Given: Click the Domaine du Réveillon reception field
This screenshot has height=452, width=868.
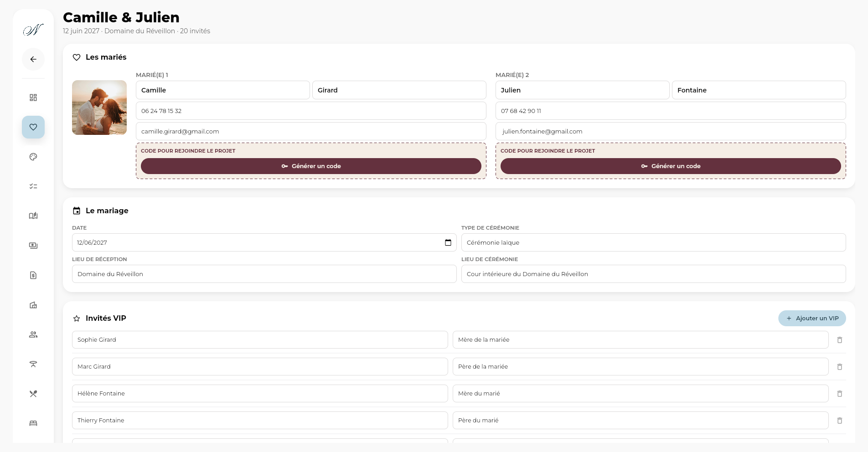Looking at the screenshot, I should [x=264, y=274].
